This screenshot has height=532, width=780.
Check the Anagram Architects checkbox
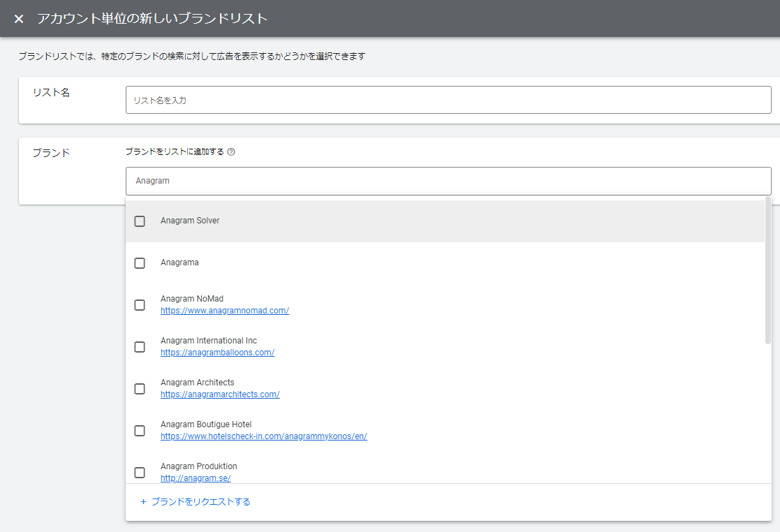(140, 389)
